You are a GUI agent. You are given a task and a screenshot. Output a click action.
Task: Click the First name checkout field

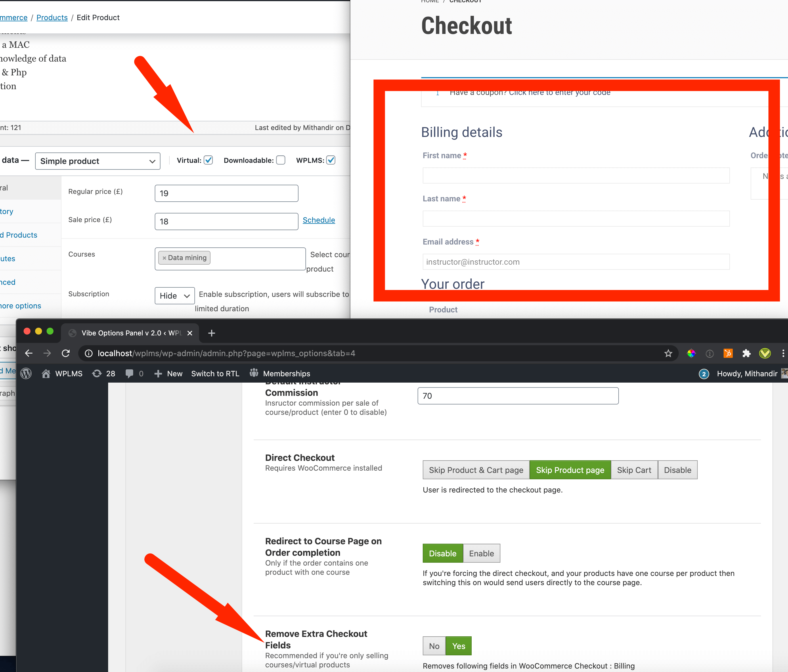click(x=576, y=175)
